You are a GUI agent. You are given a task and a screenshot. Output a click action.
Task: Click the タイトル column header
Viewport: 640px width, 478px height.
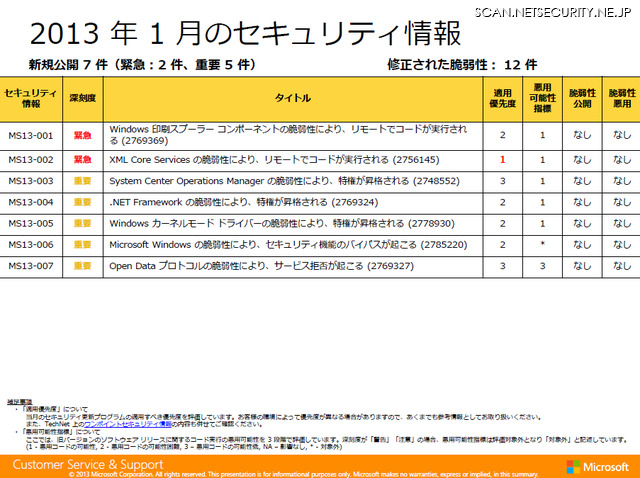[293, 98]
